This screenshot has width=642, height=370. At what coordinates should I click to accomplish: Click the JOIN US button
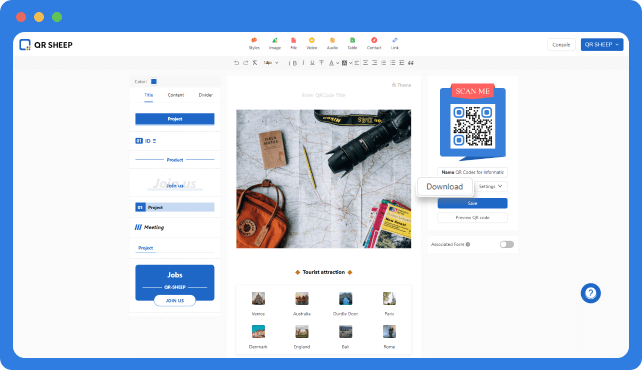pyautogui.click(x=175, y=300)
